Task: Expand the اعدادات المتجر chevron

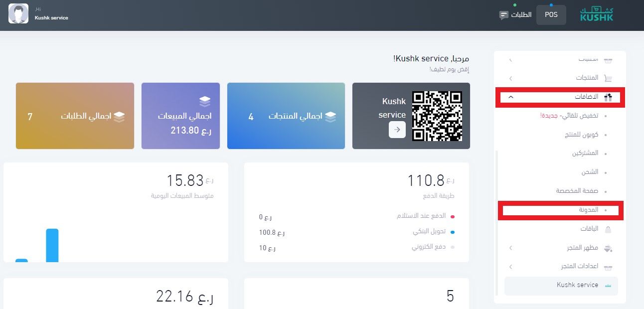Action: coord(510,267)
